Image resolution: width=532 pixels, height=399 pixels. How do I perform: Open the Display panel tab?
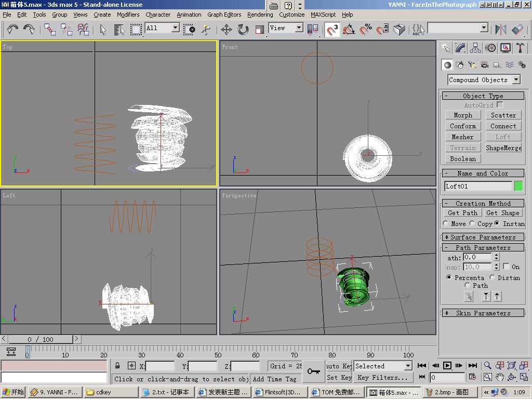pos(505,48)
